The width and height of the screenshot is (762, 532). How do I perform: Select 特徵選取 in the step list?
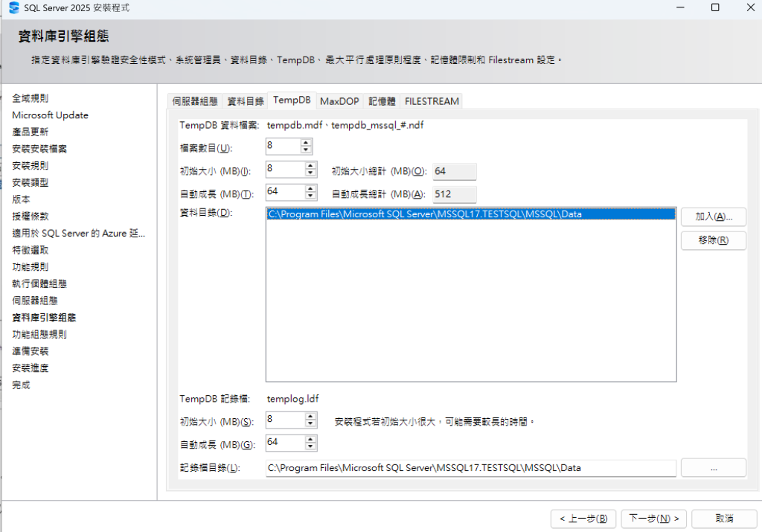coord(30,250)
